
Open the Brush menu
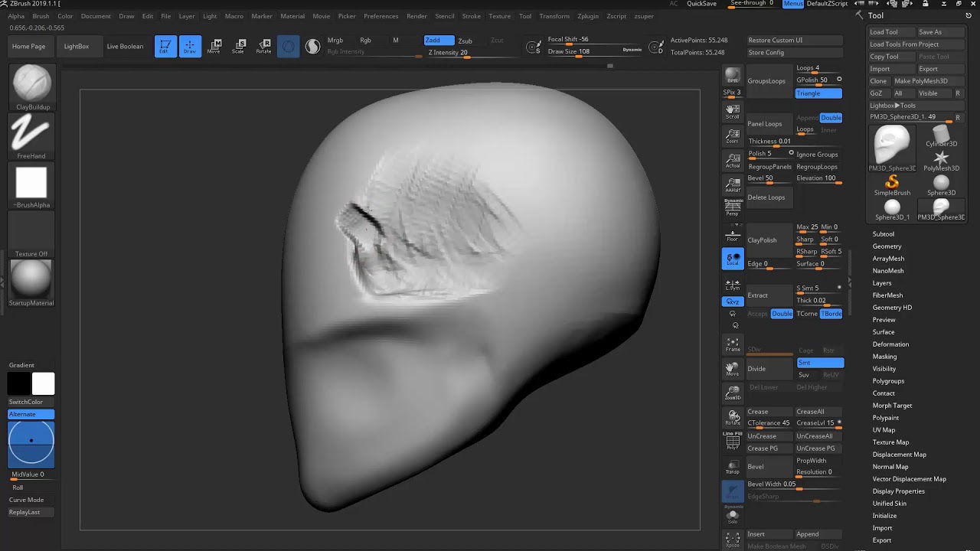pos(41,16)
